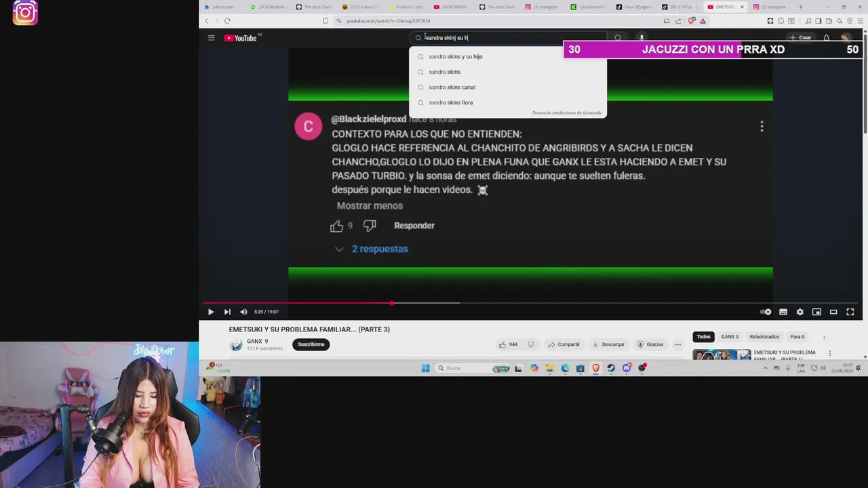Viewport: 868px width, 488px height.
Task: Bookmark this page icon
Action: click(325, 21)
